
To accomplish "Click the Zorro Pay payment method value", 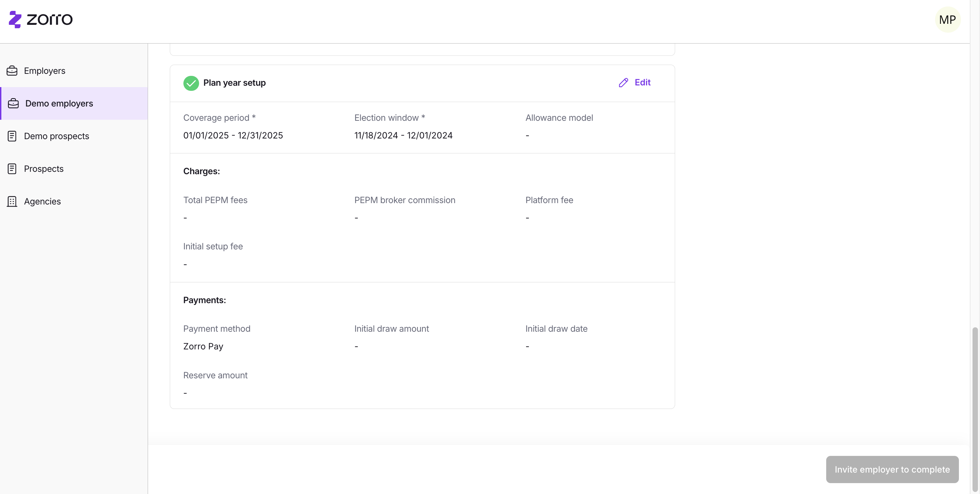I will tap(203, 346).
